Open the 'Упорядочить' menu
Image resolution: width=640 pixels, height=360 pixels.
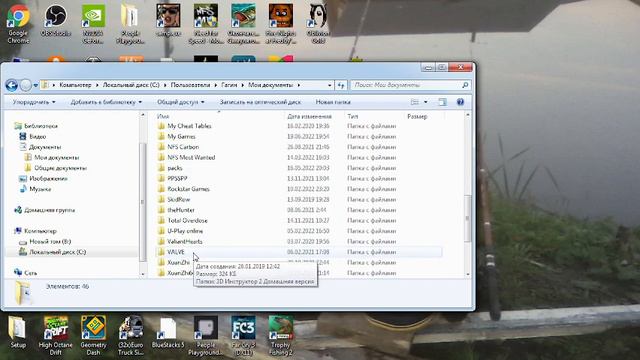tap(34, 102)
